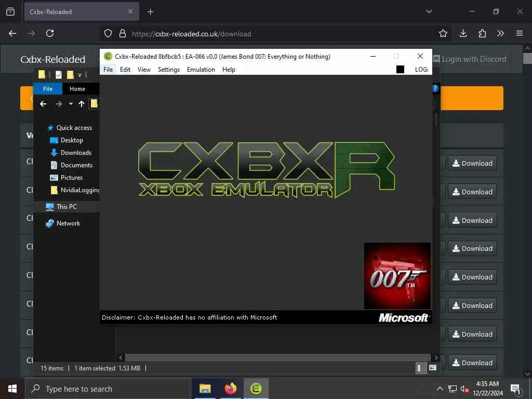This screenshot has width=532, height=399.
Task: Click the first Download button on webpage
Action: coord(472,163)
